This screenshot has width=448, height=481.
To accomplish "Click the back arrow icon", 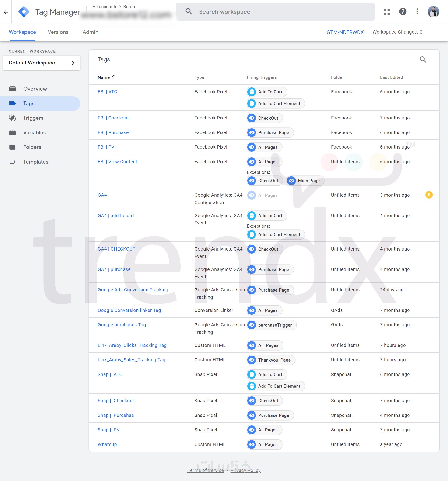I will (6, 12).
